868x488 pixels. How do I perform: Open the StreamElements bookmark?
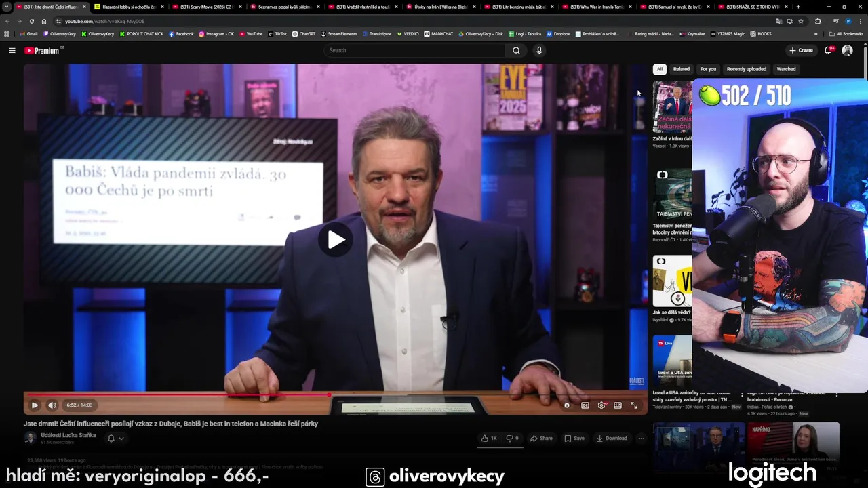(x=339, y=34)
